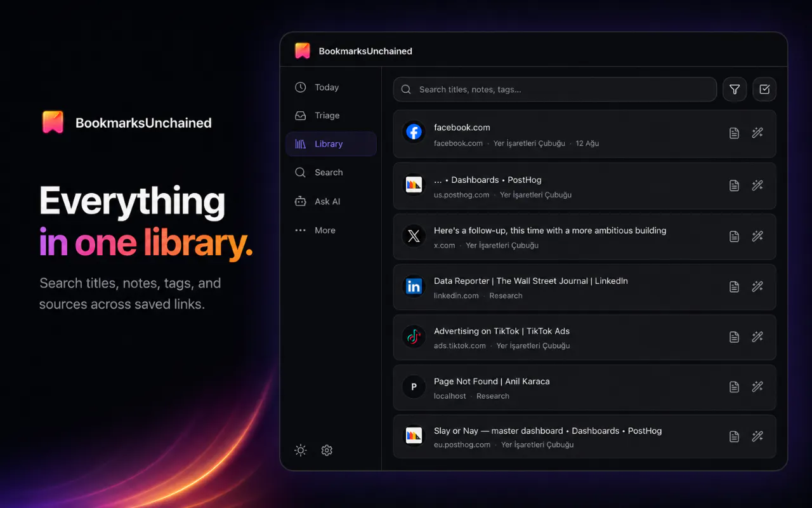This screenshot has width=812, height=508.
Task: Open the note icon for facebook.com
Action: (734, 133)
